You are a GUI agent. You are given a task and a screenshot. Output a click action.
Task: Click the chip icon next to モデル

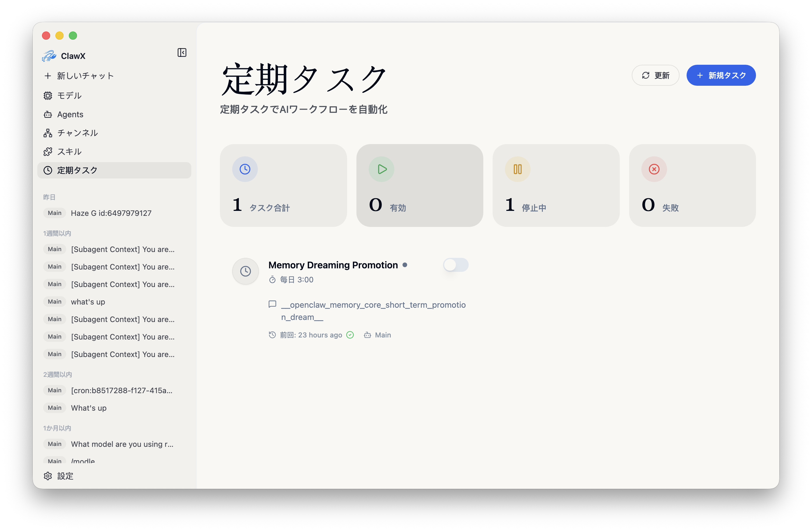(x=48, y=96)
